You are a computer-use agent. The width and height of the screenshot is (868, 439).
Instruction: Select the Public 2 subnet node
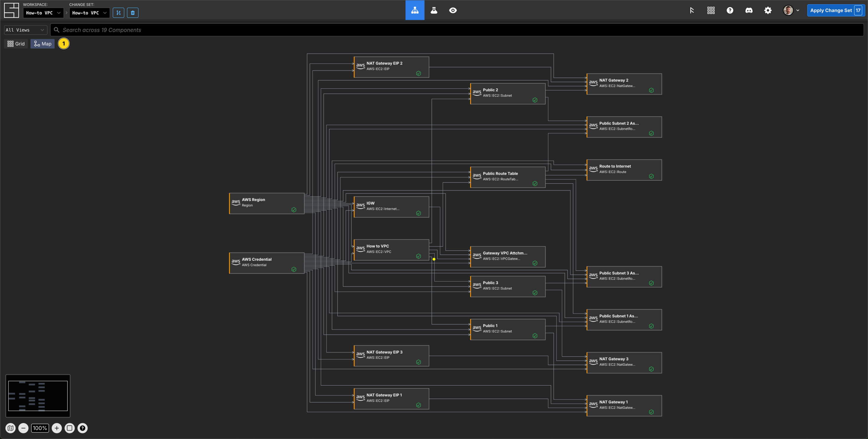click(508, 94)
